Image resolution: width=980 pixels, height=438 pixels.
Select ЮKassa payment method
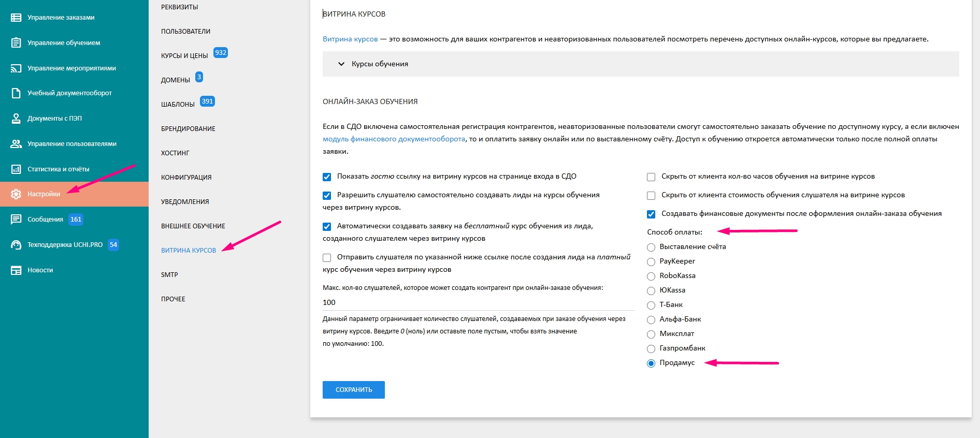pyautogui.click(x=651, y=291)
